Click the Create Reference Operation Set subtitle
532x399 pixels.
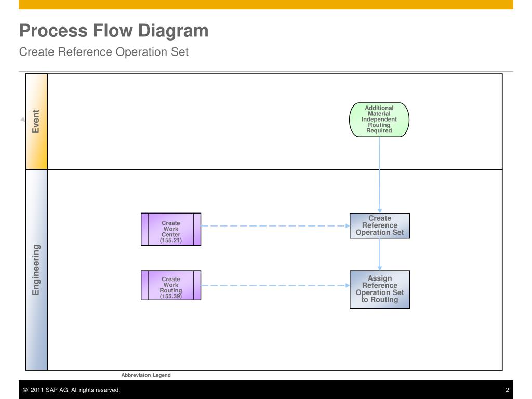tap(103, 52)
